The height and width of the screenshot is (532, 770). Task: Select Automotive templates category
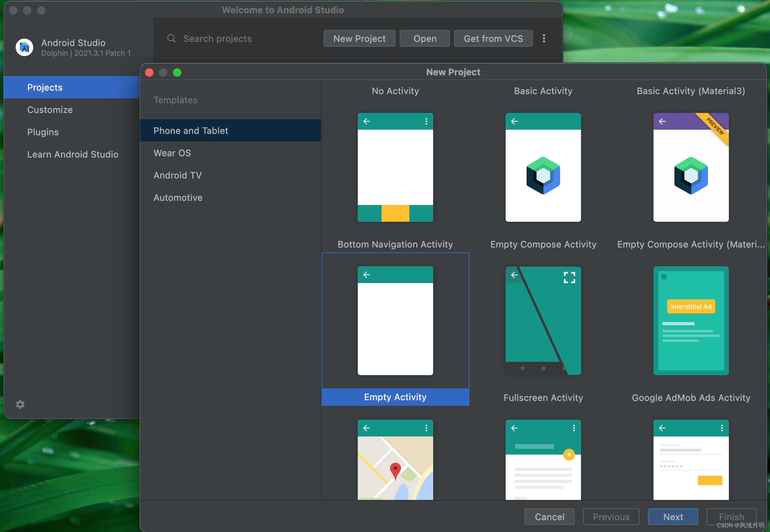(230, 197)
